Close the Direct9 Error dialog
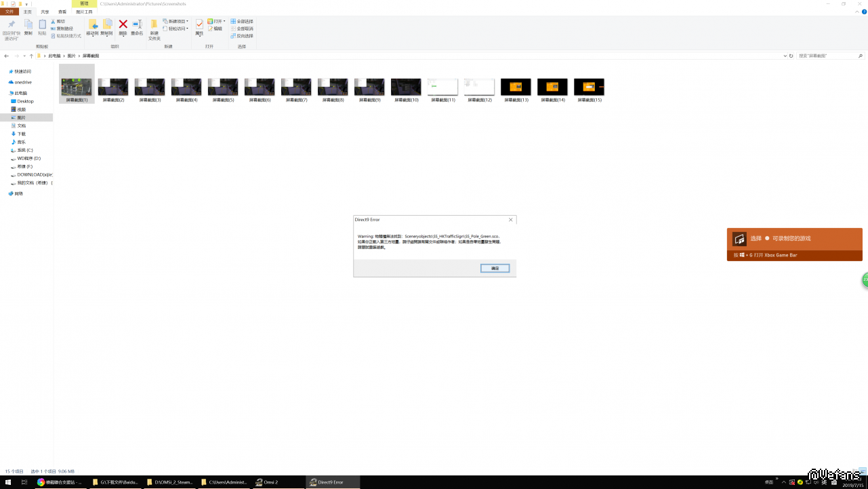The image size is (868, 489). tap(511, 220)
